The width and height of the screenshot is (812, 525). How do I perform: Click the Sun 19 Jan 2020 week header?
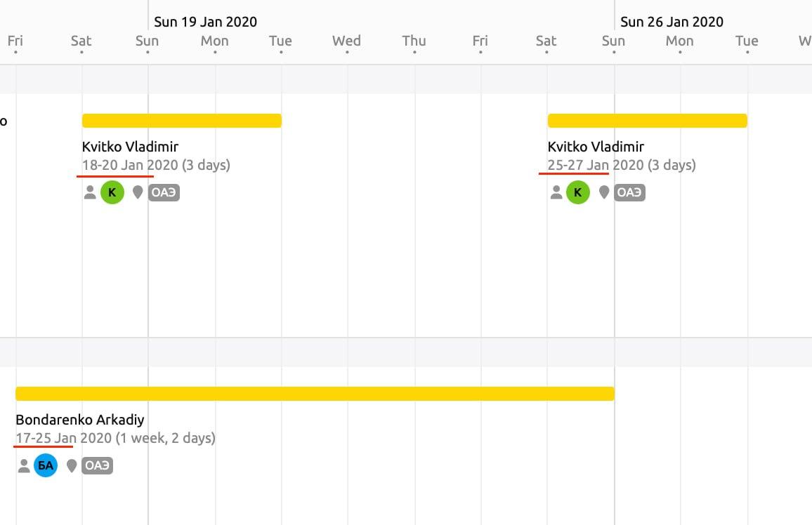coord(205,22)
